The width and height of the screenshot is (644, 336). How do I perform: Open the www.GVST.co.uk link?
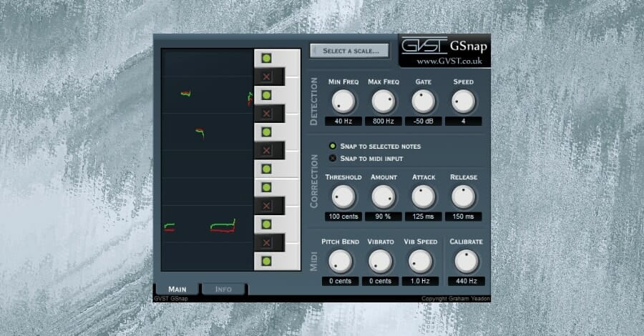[449, 61]
